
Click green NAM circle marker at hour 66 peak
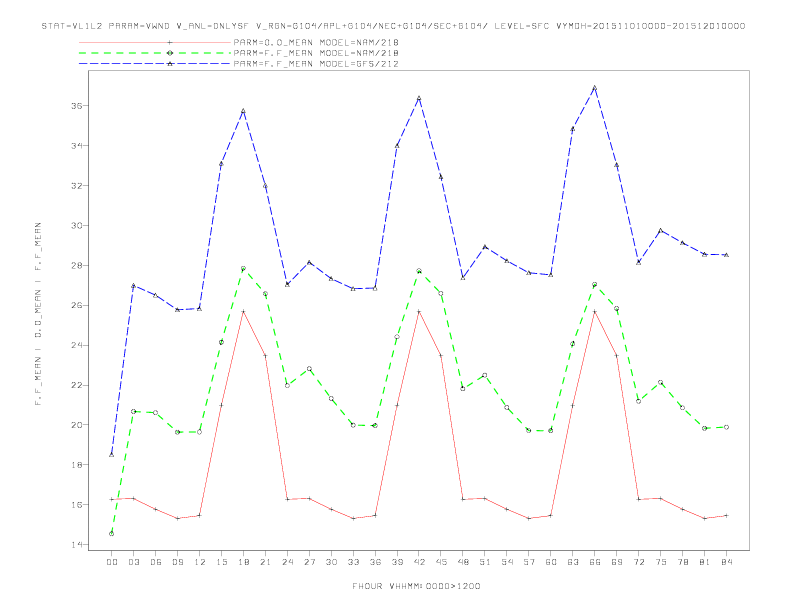[595, 284]
